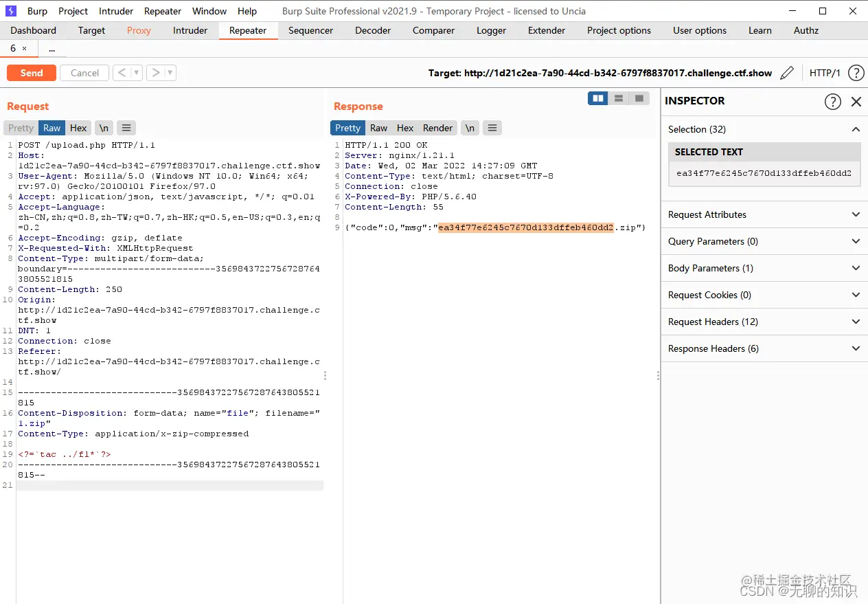
Task: Open Inspector help question mark icon
Action: point(832,102)
